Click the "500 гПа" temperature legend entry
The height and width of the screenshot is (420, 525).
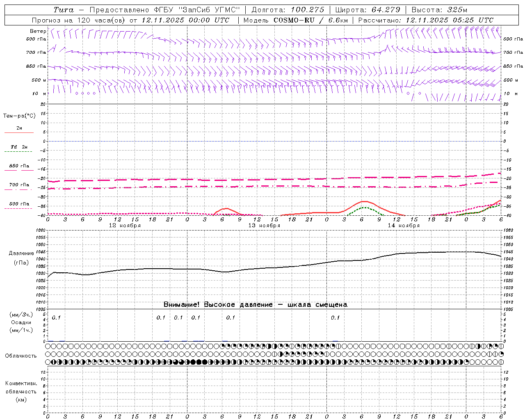point(19,204)
